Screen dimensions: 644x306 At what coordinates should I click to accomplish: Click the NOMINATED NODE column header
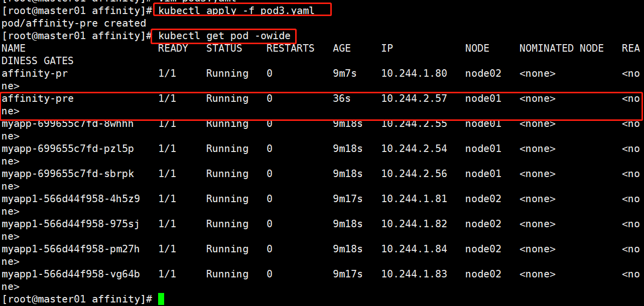click(562, 48)
